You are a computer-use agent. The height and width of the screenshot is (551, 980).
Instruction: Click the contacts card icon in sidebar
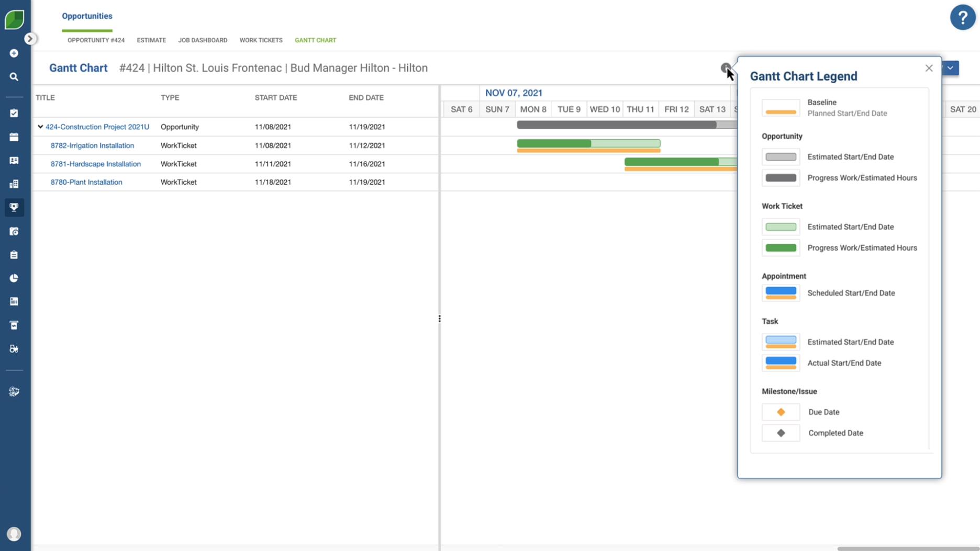14,160
